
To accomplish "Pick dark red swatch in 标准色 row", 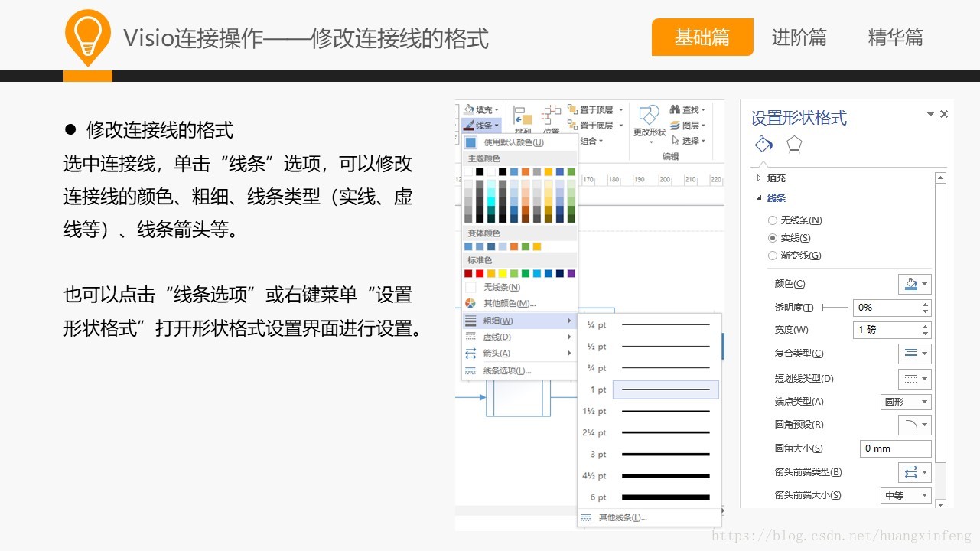I will click(x=468, y=273).
